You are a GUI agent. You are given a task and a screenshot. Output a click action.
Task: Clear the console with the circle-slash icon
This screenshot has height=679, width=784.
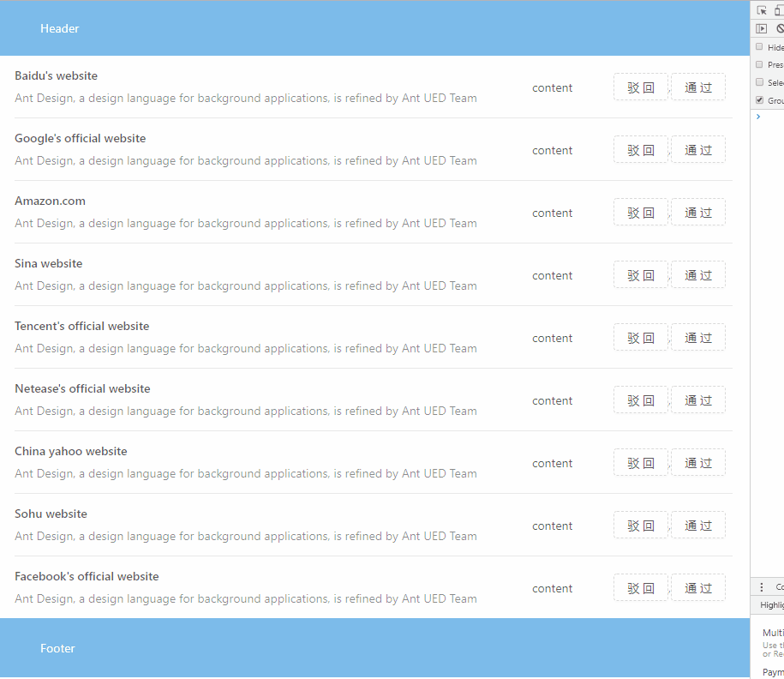pyautogui.click(x=780, y=28)
